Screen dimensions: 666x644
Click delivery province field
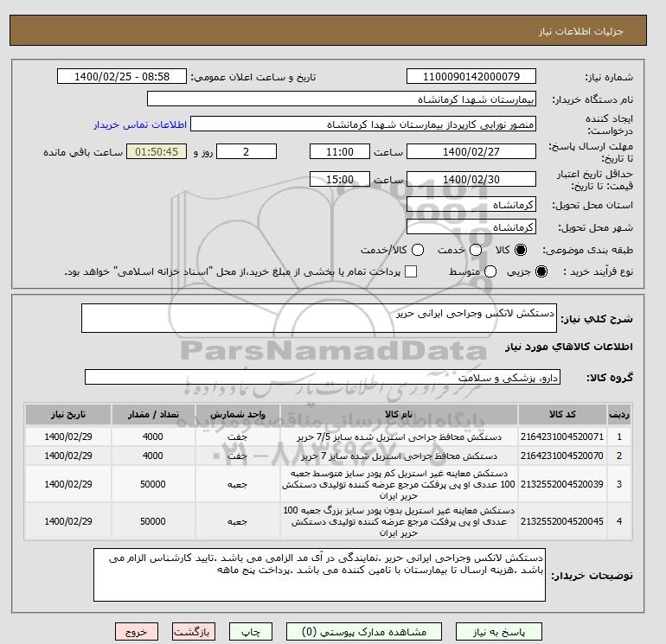click(471, 205)
